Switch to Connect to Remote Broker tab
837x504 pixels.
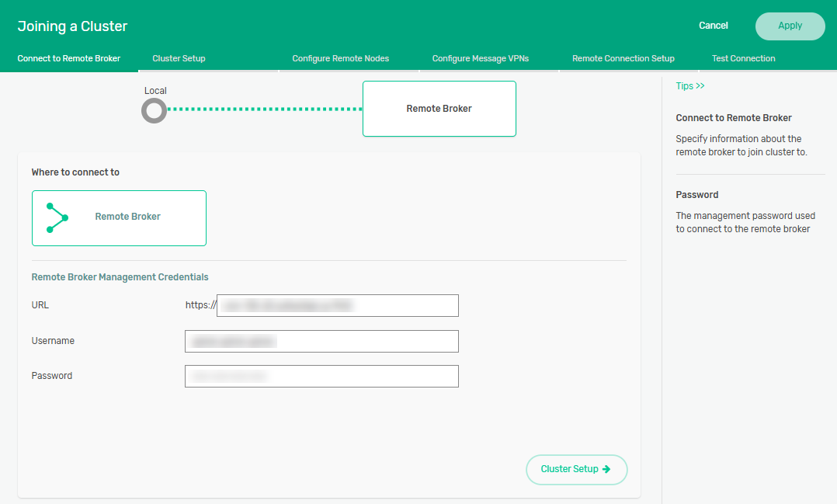[x=69, y=58]
